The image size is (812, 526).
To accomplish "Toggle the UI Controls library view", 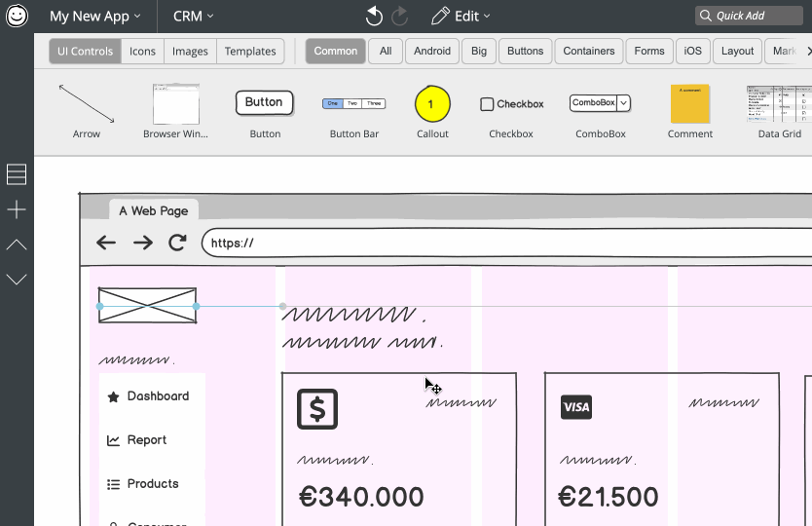I will coord(85,52).
